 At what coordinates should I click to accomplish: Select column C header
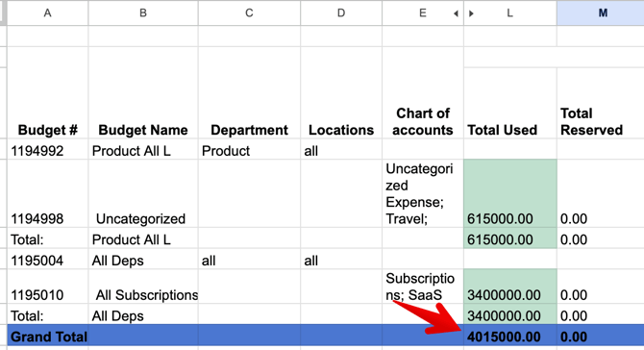tap(249, 13)
